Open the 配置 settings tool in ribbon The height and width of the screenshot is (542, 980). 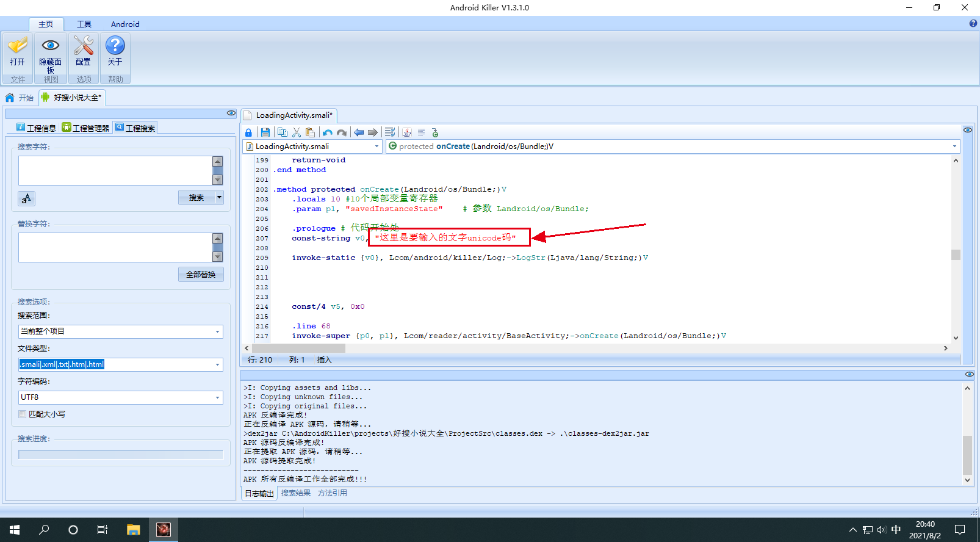(84, 52)
